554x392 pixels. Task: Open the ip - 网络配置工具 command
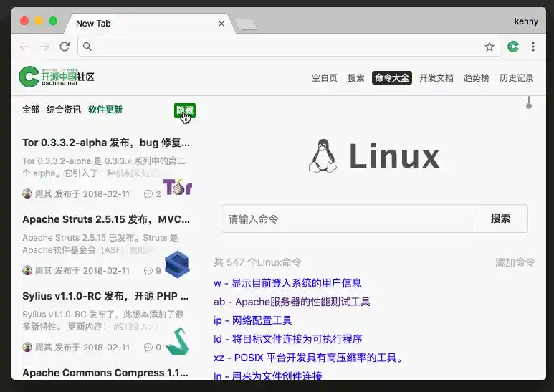point(252,320)
